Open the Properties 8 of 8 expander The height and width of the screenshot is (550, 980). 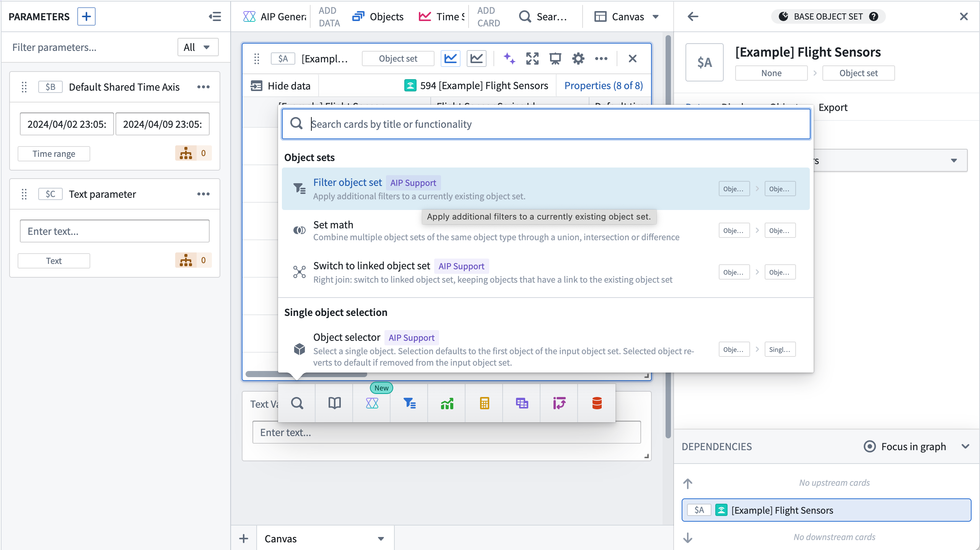coord(604,85)
